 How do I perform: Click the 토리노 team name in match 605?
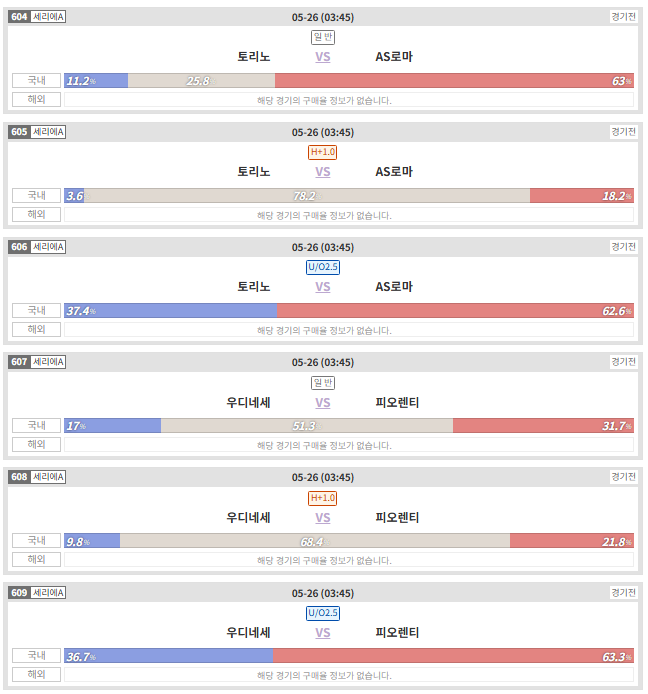254,172
